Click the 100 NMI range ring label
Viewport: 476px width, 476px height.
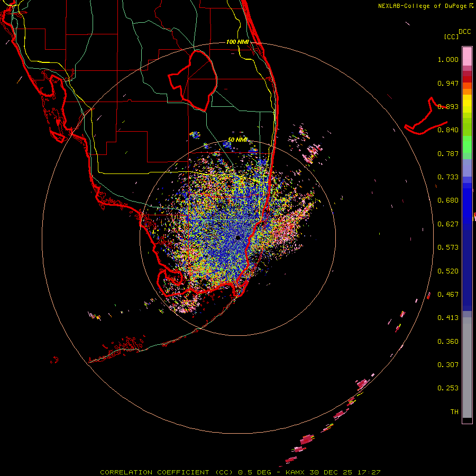tap(237, 42)
